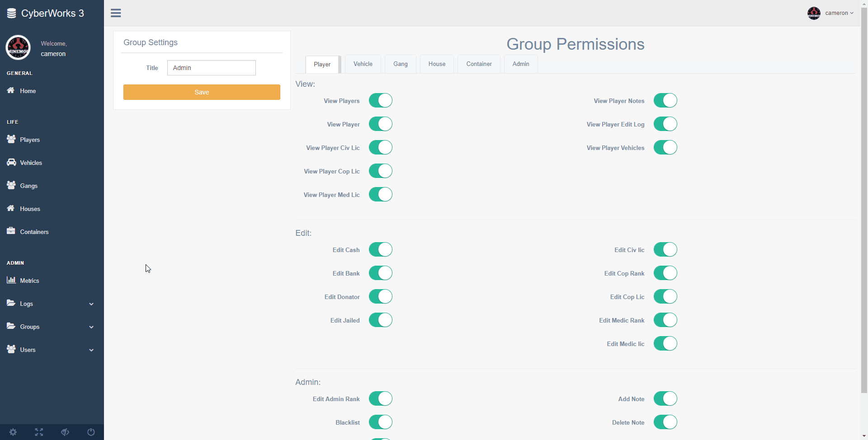The width and height of the screenshot is (868, 440).
Task: Open the Gangs page
Action: pyautogui.click(x=28, y=186)
